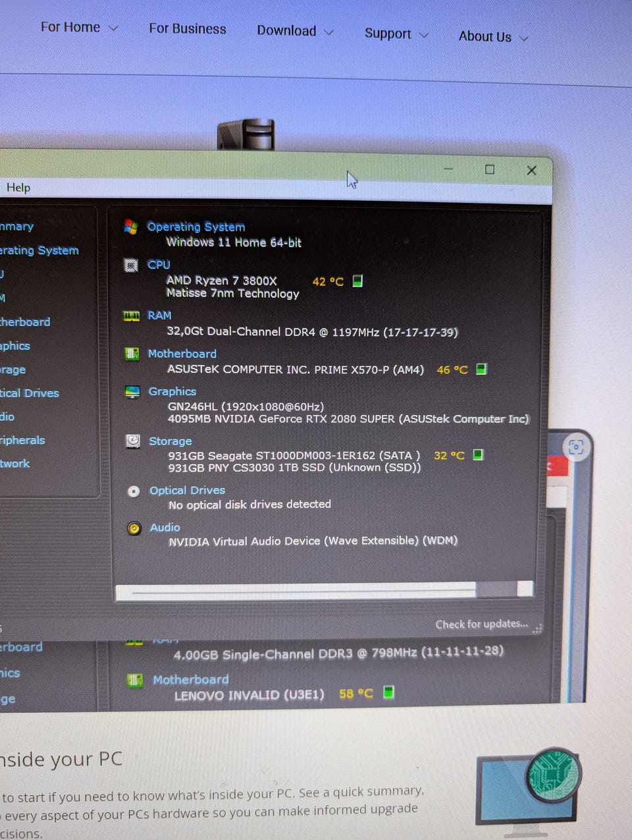
Task: Click the RAM stick icon
Action: (x=132, y=316)
